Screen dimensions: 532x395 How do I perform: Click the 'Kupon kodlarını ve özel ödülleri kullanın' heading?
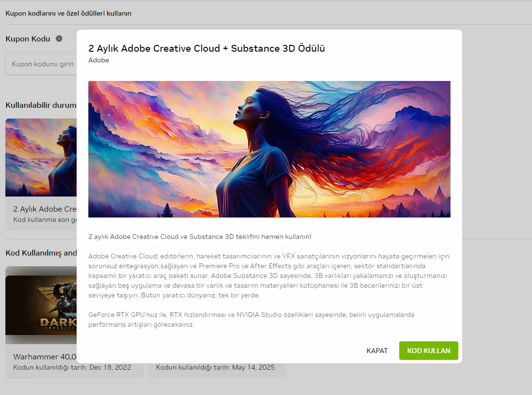(x=68, y=13)
